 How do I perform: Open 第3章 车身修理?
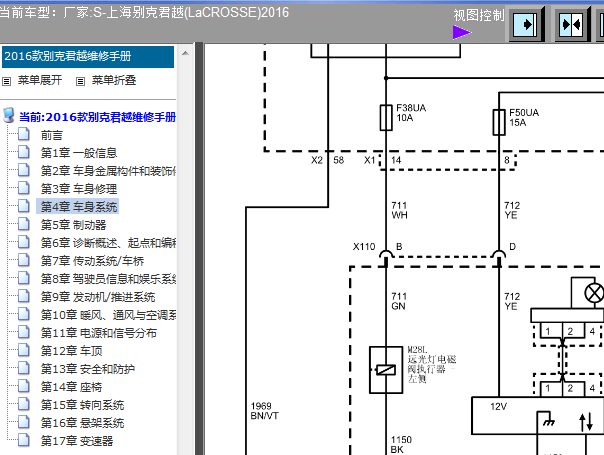coord(79,189)
